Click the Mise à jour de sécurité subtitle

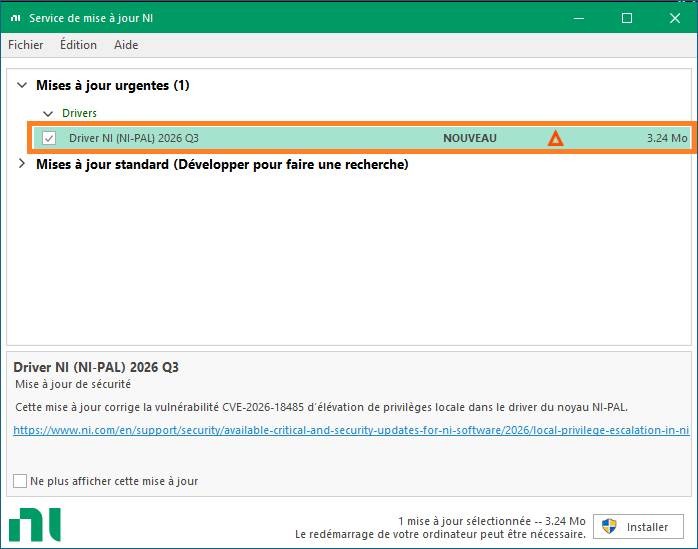pyautogui.click(x=73, y=384)
